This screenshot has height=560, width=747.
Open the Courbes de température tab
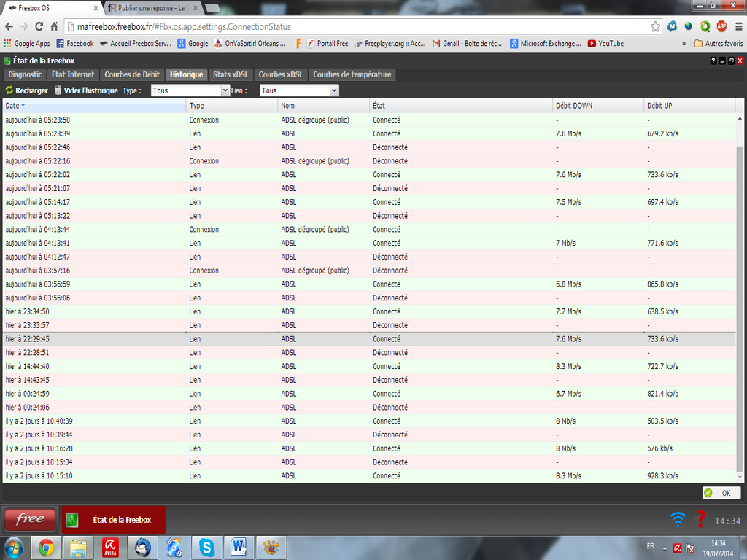352,74
